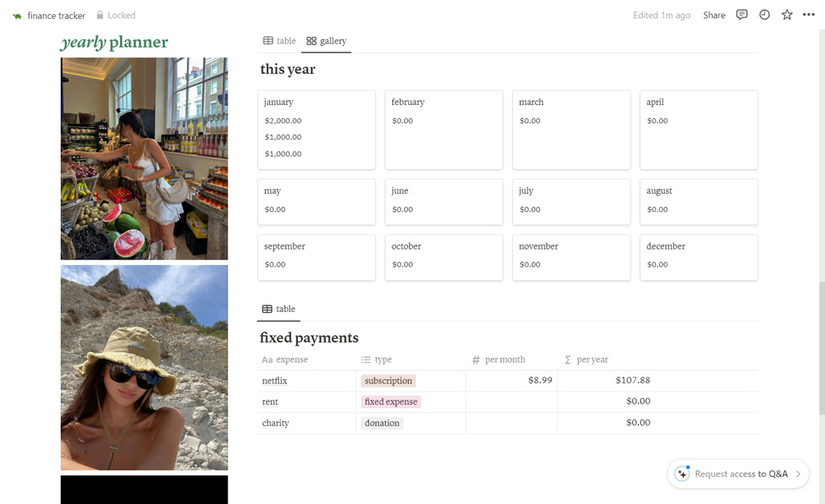Open page history clock icon
The width and height of the screenshot is (825, 504).
coord(764,15)
